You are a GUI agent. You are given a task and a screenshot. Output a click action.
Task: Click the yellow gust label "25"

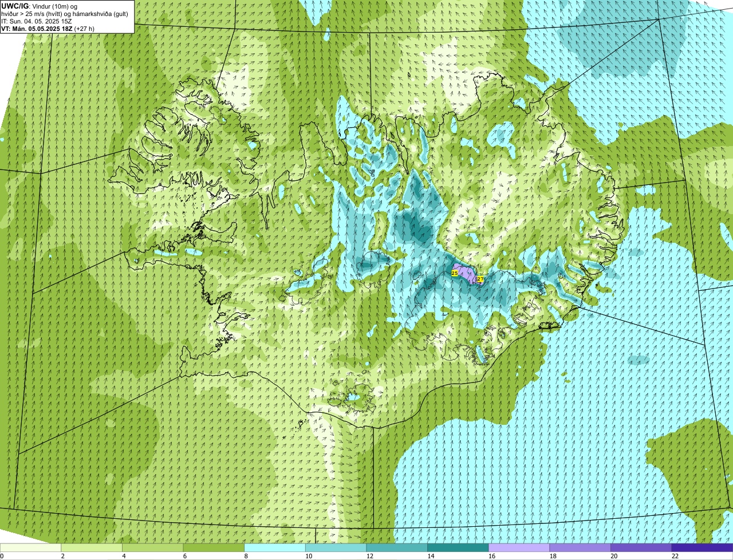[455, 274]
